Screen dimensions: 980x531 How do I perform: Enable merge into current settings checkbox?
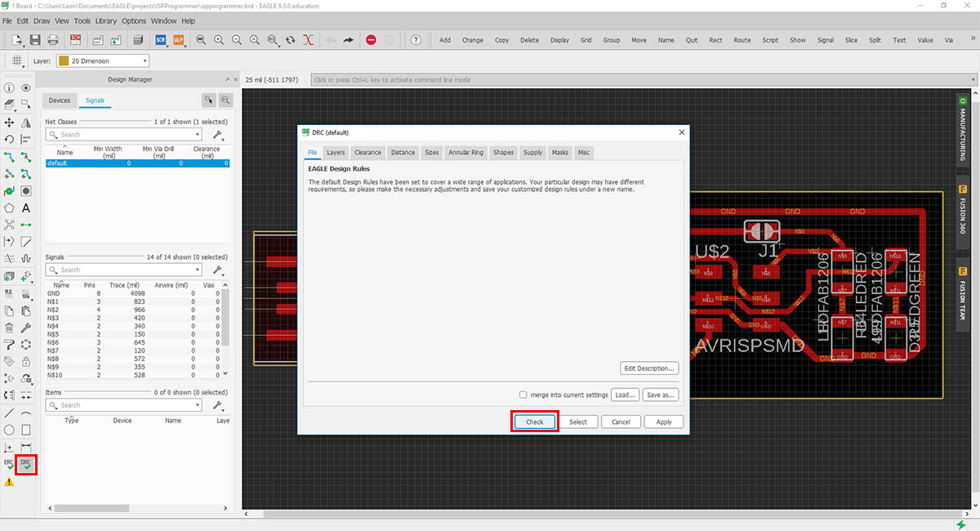(x=523, y=395)
